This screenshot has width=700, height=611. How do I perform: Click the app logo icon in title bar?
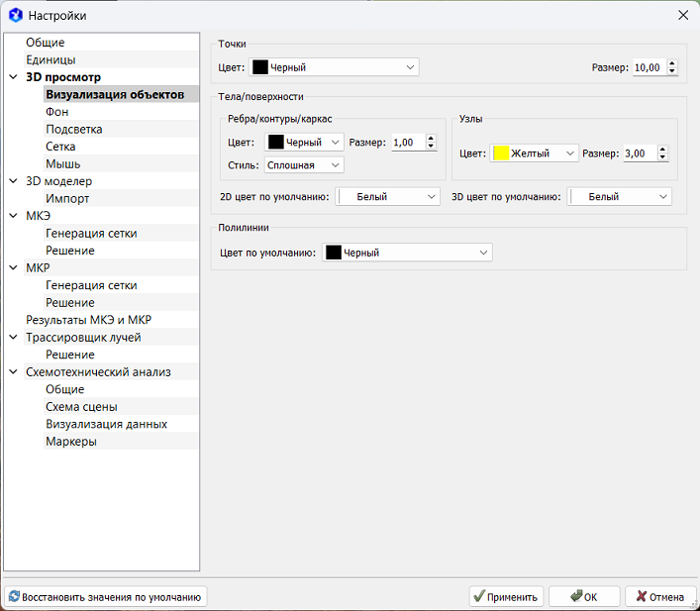(x=15, y=15)
